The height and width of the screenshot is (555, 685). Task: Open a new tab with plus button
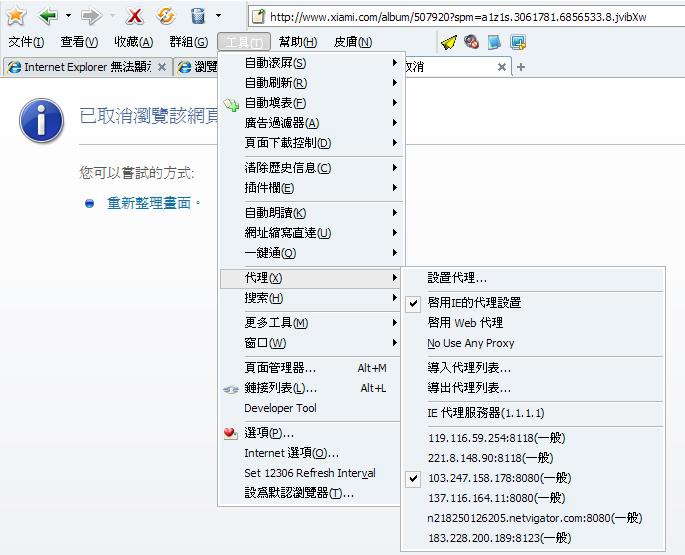point(521,67)
